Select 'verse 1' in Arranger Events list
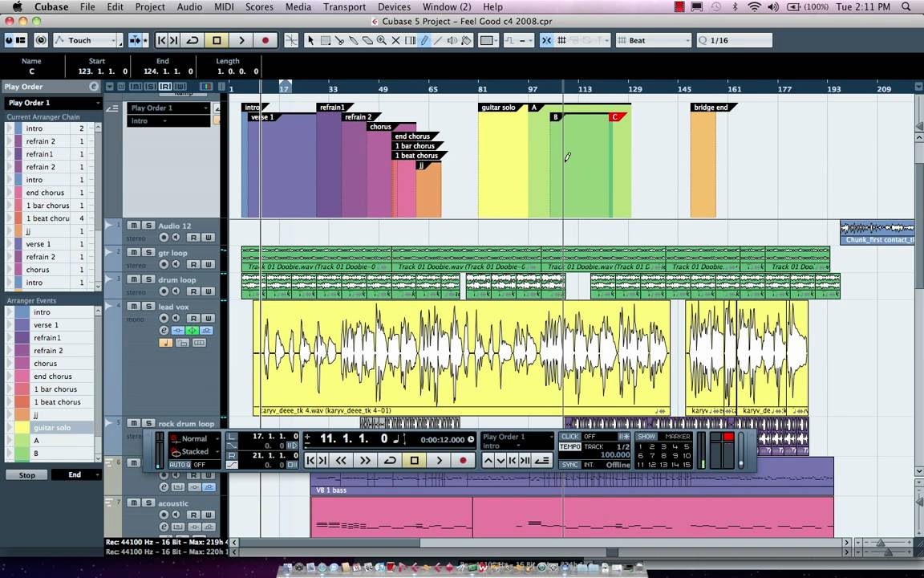This screenshot has height=578, width=924. (46, 325)
